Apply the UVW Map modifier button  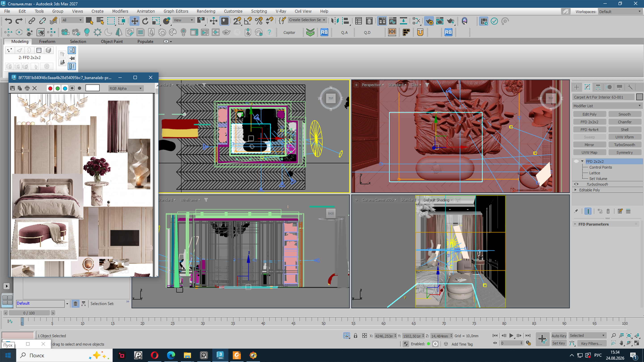[x=589, y=152]
